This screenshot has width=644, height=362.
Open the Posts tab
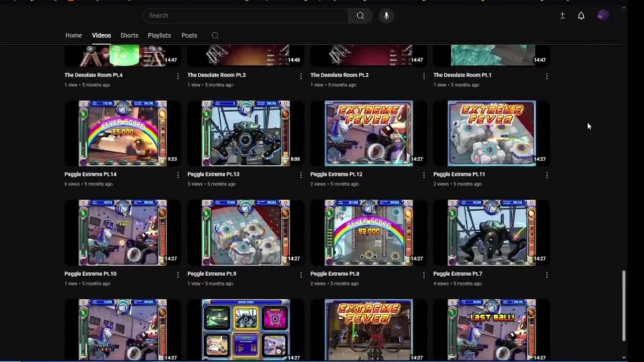[189, 36]
